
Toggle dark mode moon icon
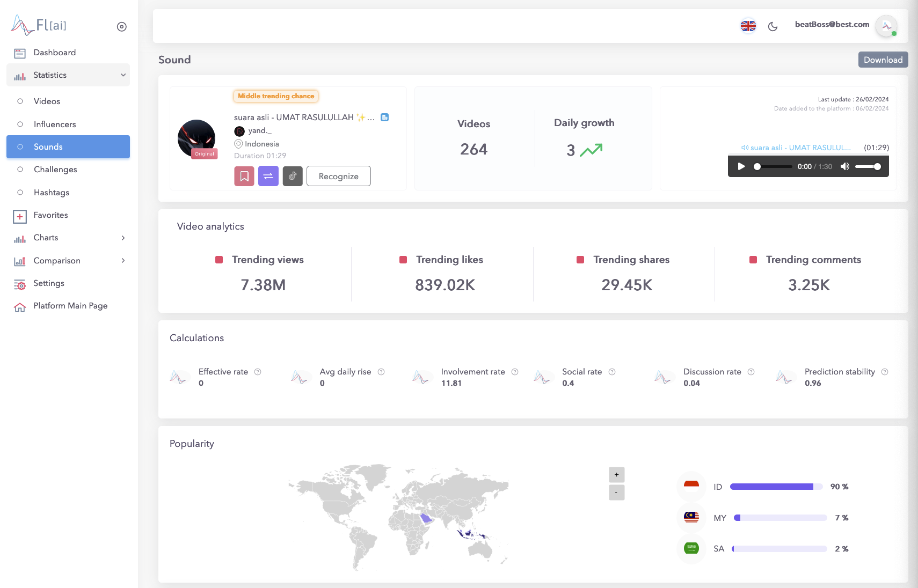773,26
